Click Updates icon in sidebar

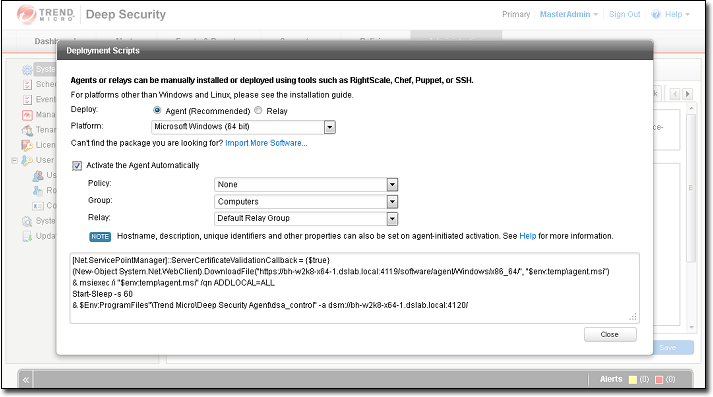(x=27, y=236)
